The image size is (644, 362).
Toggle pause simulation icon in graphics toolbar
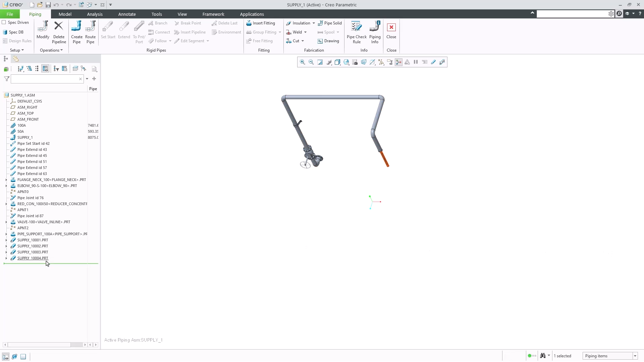point(416,62)
